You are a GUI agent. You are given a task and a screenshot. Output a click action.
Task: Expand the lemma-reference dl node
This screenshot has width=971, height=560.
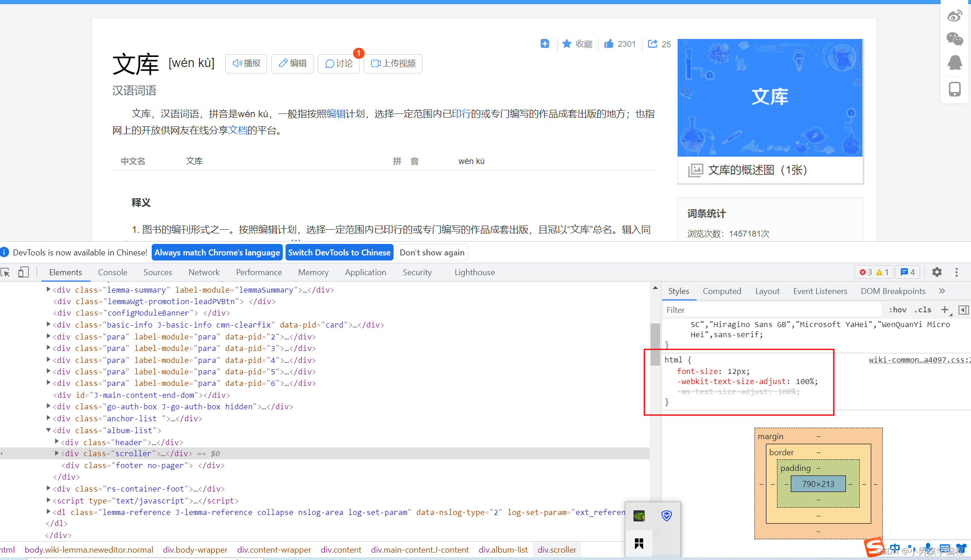(48, 512)
